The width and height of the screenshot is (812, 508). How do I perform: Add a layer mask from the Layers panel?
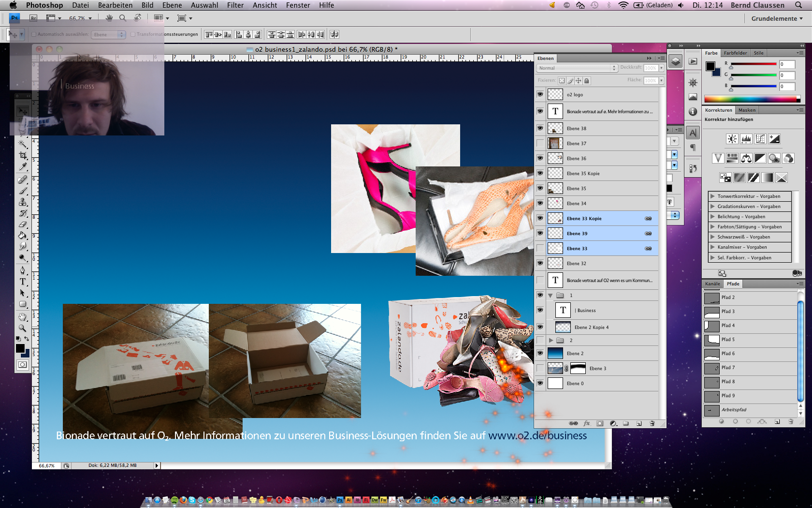tap(600, 423)
